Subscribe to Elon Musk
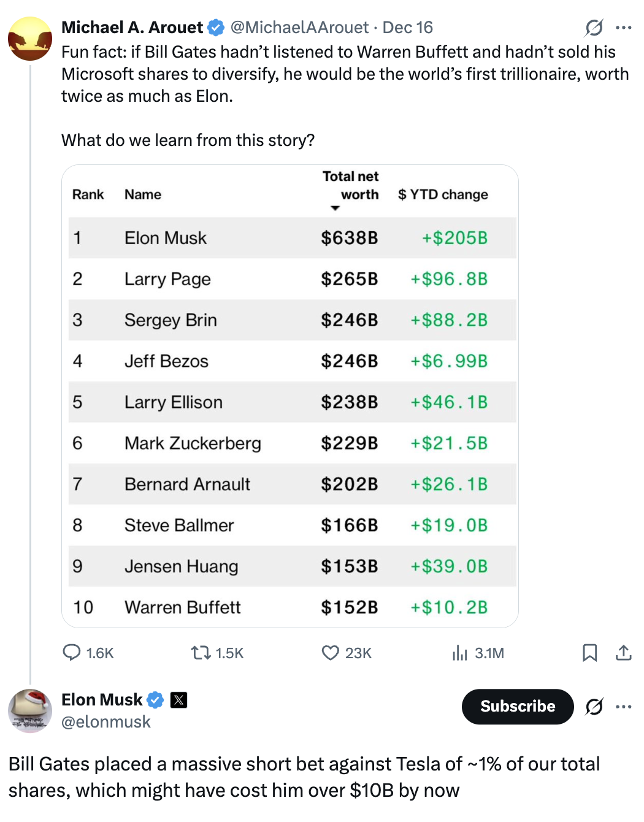This screenshot has width=644, height=822. (517, 707)
